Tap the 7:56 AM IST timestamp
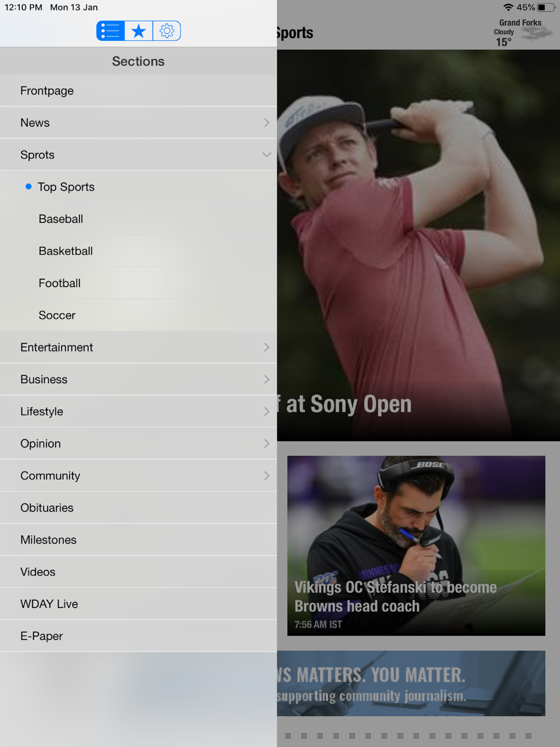The width and height of the screenshot is (560, 747). (318, 624)
